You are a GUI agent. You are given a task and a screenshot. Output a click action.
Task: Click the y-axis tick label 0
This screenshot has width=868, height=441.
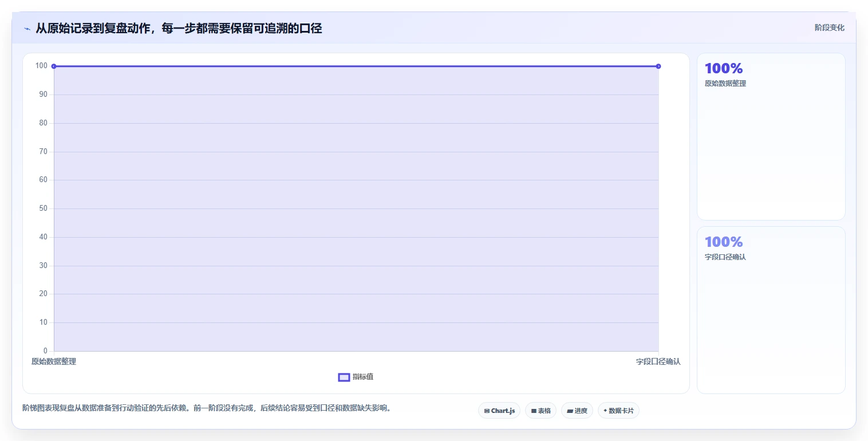[x=45, y=351]
